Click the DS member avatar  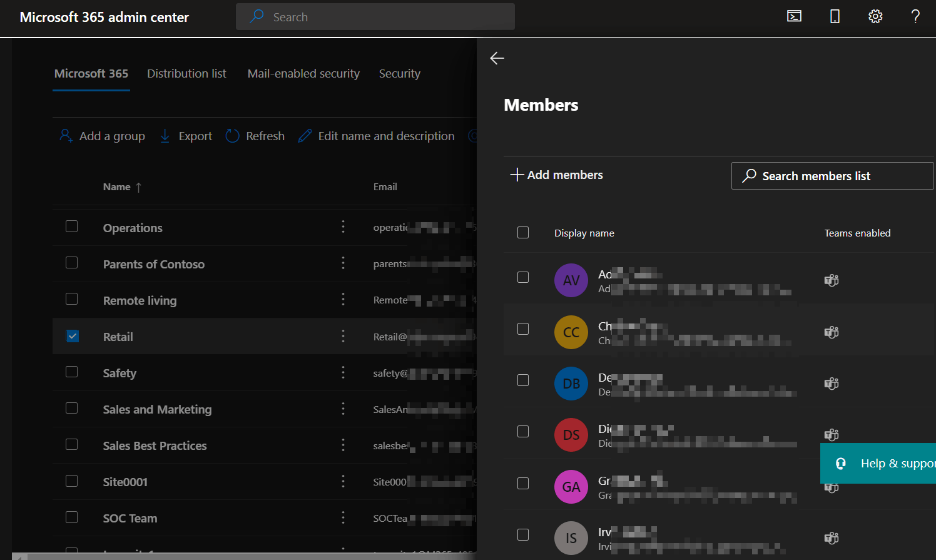click(x=571, y=435)
